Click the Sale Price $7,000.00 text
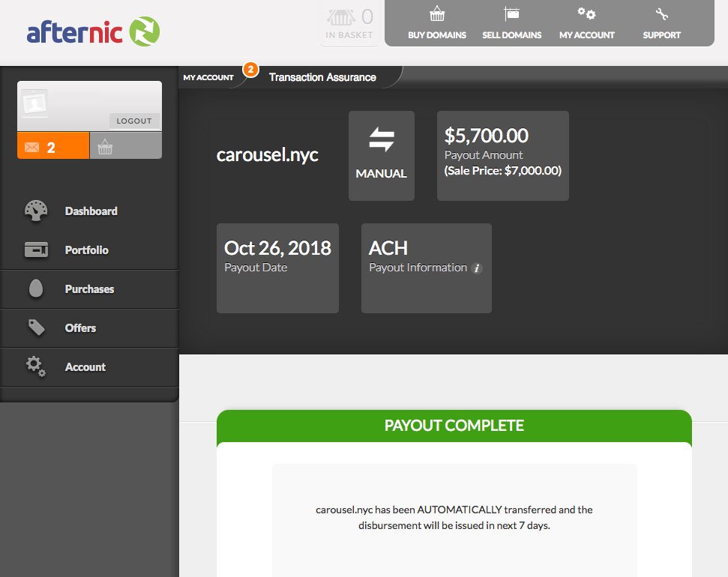 pyautogui.click(x=503, y=170)
